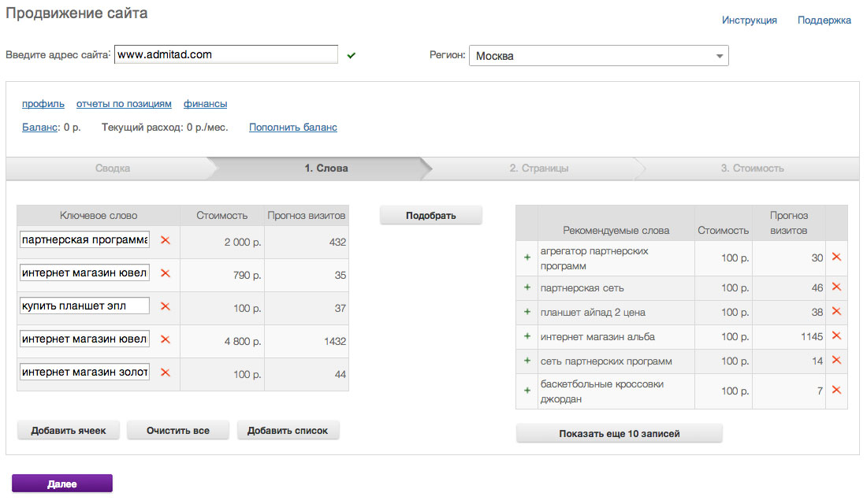Click the purple 'Далее' button
This screenshot has height=504, width=867.
[x=62, y=484]
